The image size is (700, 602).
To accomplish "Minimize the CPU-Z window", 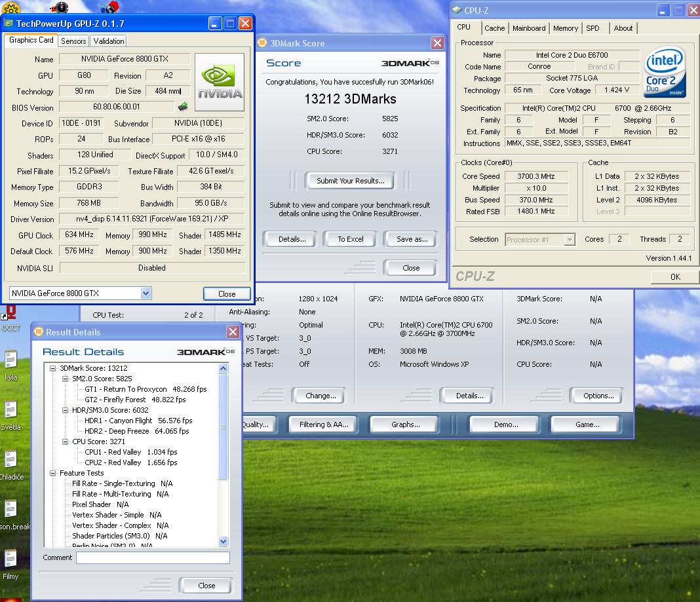I will point(663,10).
